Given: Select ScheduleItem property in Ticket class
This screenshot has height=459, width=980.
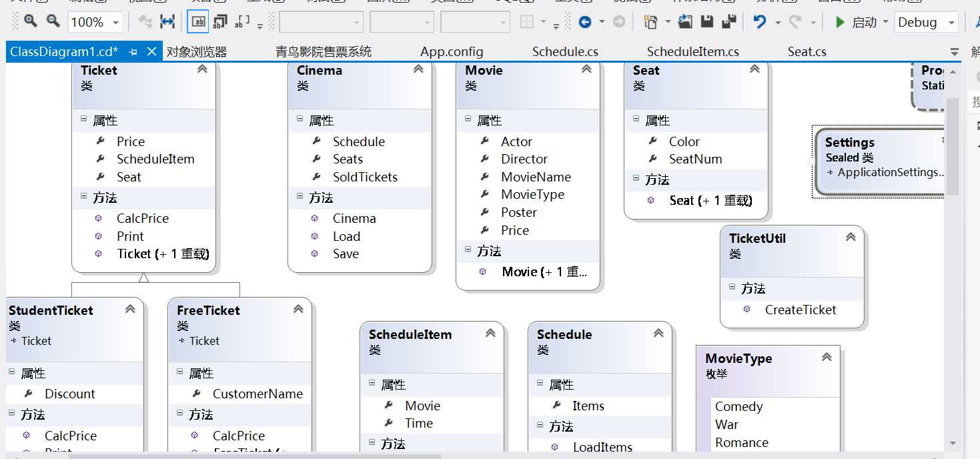Looking at the screenshot, I should [x=155, y=159].
